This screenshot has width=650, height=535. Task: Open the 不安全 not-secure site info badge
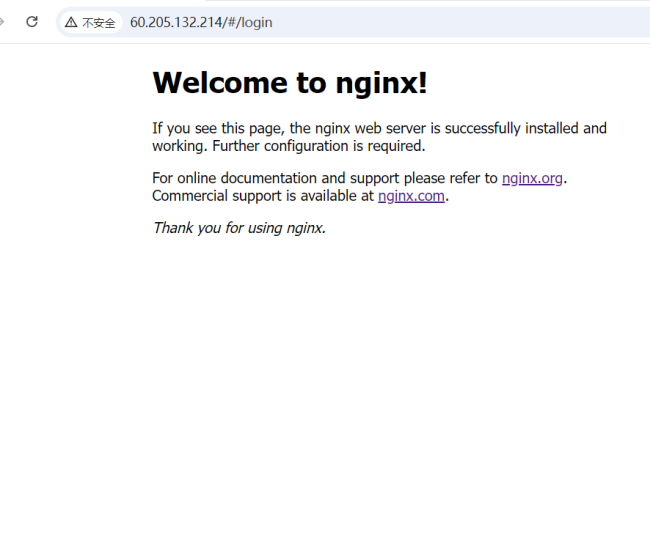point(91,22)
